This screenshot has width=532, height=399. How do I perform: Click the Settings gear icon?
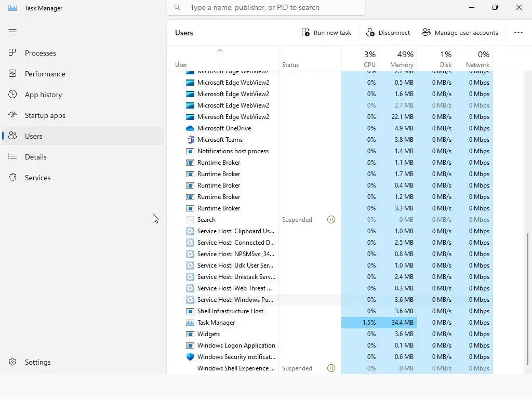[12, 362]
